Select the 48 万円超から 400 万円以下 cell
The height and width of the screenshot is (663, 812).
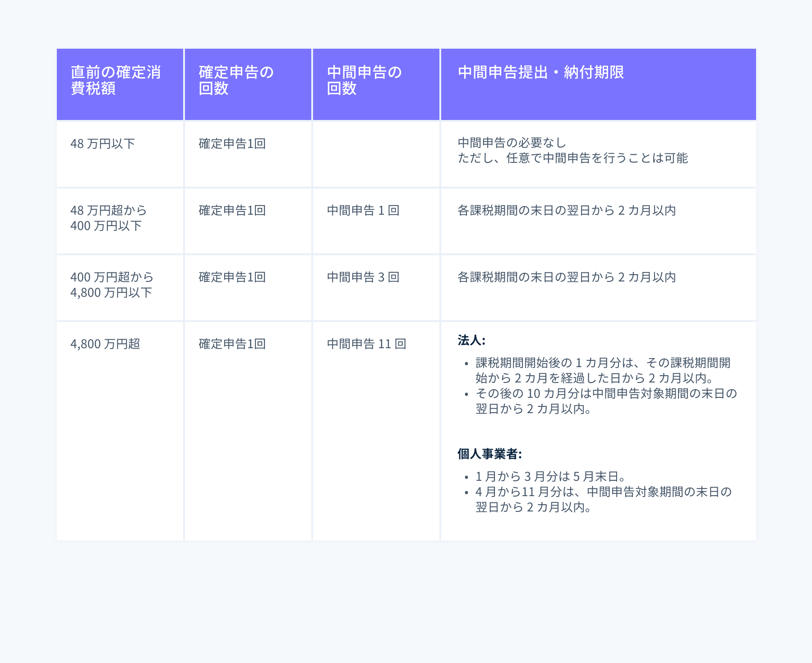(x=108, y=218)
